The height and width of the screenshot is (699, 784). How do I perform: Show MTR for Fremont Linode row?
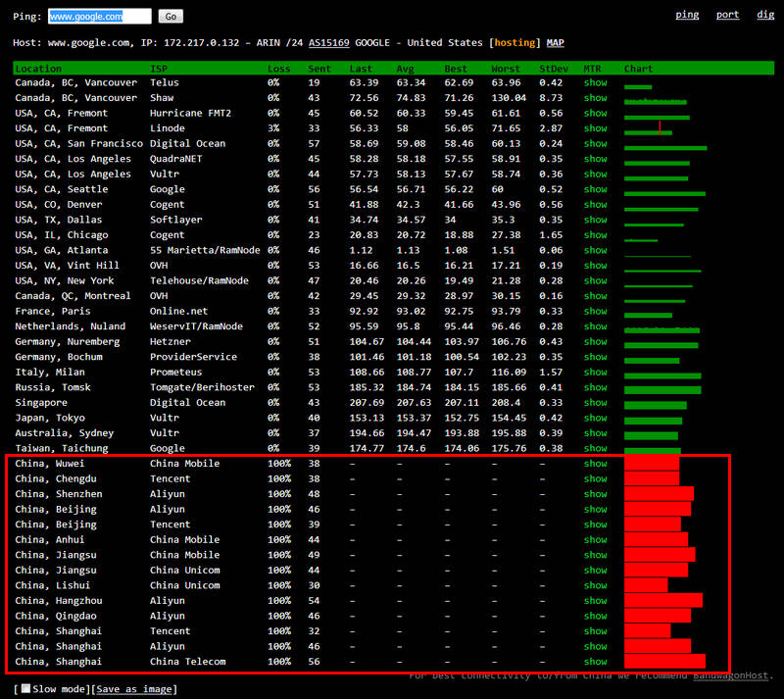[595, 128]
